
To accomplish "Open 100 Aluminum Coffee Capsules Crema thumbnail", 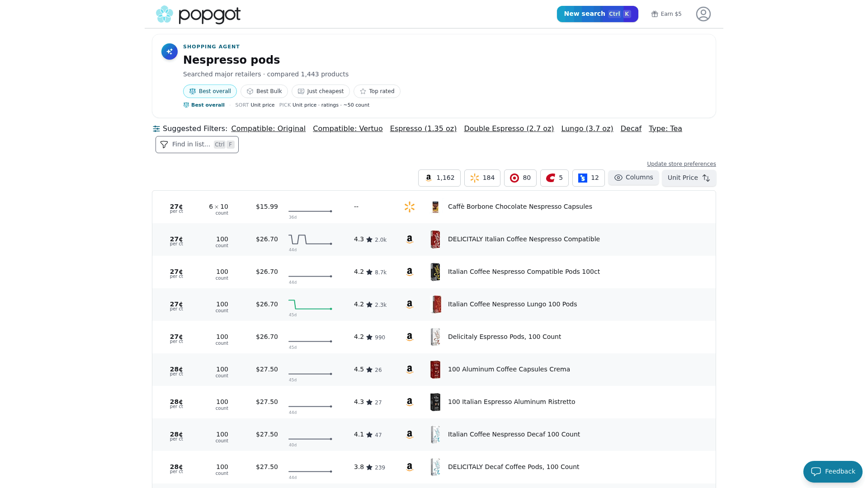I will point(435,370).
